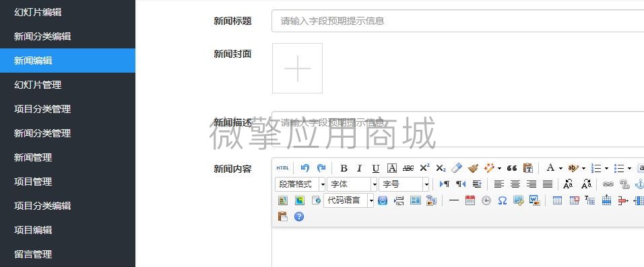Select 新闻编辑 sidebar item

67,61
